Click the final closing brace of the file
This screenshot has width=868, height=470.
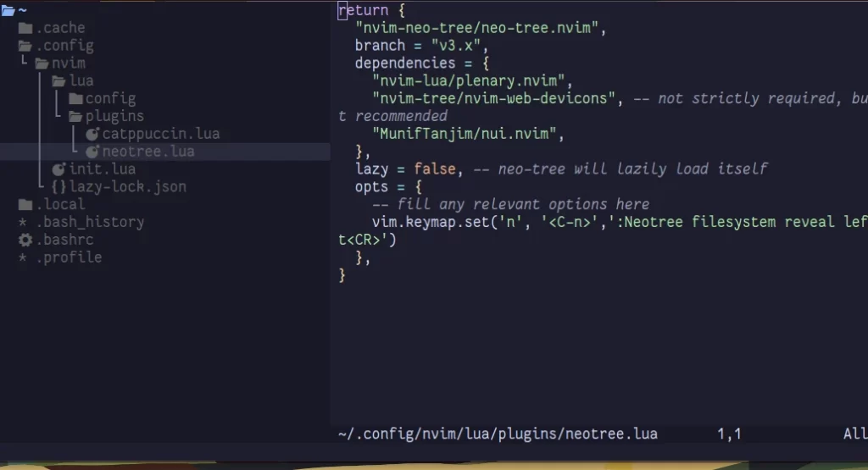(x=342, y=275)
